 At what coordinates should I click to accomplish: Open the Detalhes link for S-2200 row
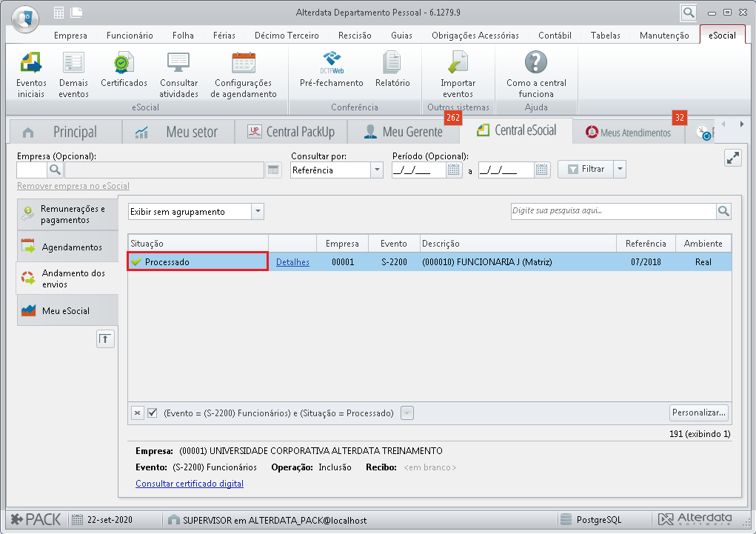[x=292, y=262]
